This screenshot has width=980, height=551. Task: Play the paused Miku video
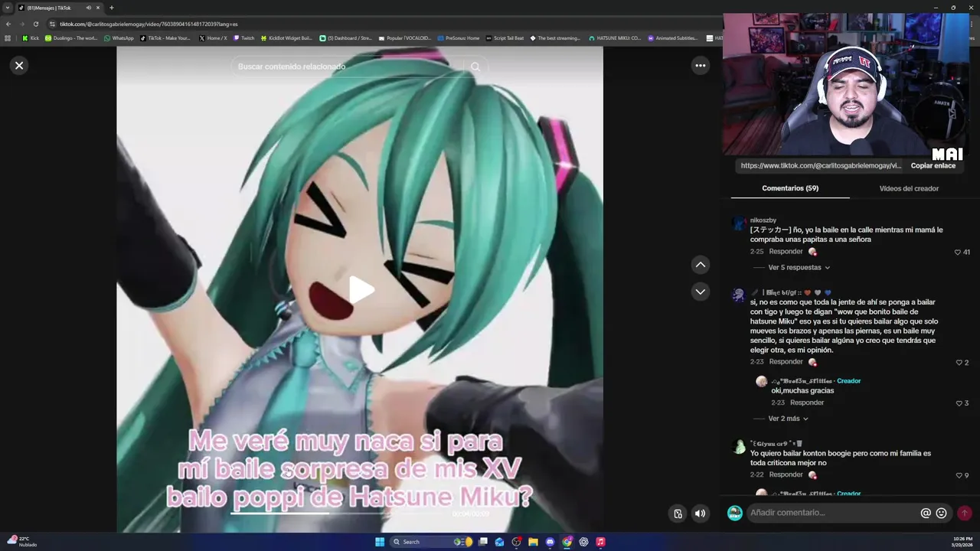point(361,289)
